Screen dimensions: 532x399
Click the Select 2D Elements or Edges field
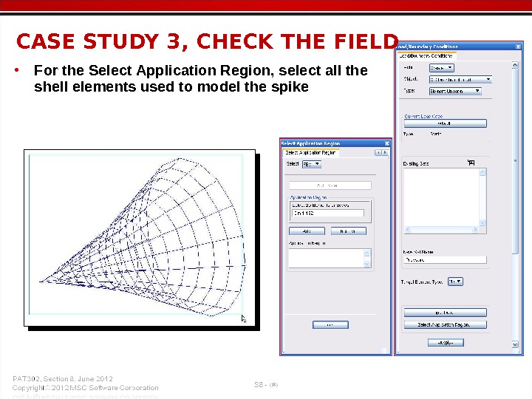pos(328,213)
